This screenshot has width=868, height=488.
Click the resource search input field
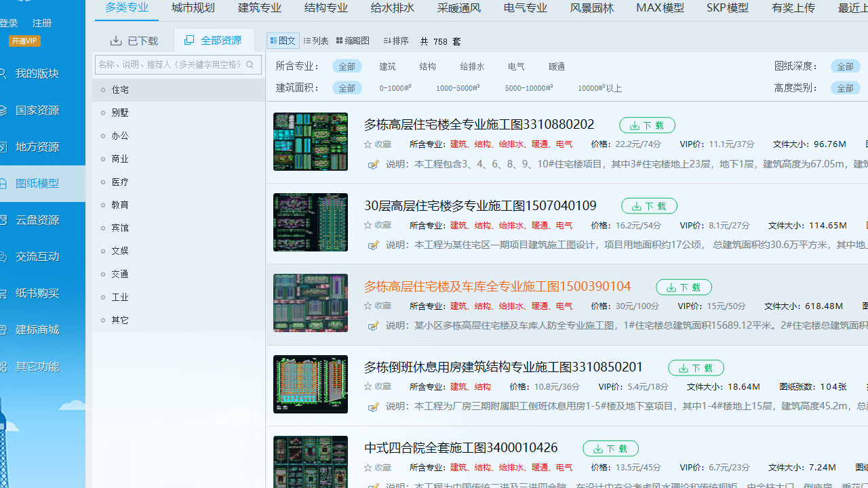tap(170, 65)
